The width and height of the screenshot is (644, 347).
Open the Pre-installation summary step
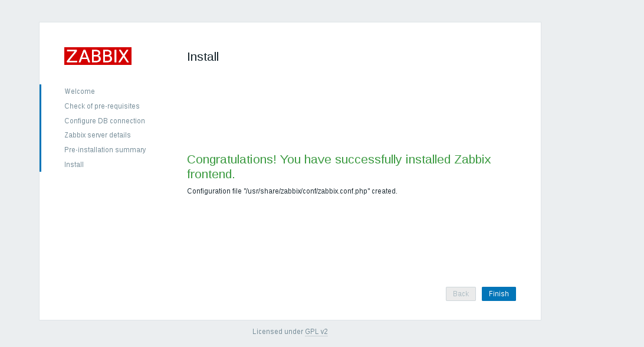[105, 150]
